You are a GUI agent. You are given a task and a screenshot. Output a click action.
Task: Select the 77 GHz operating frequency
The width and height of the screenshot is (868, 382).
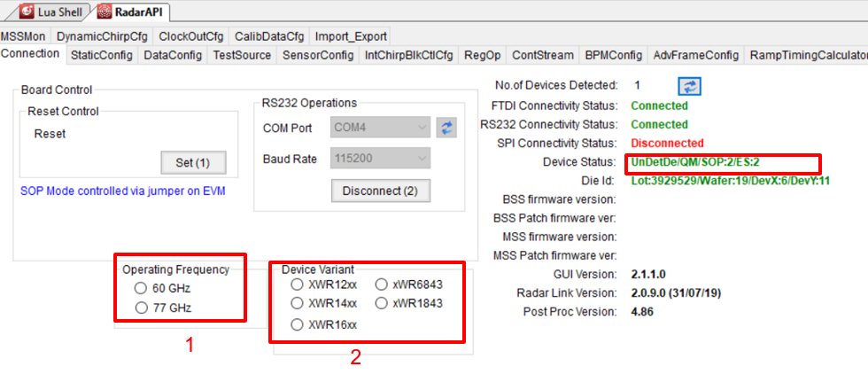click(x=140, y=308)
